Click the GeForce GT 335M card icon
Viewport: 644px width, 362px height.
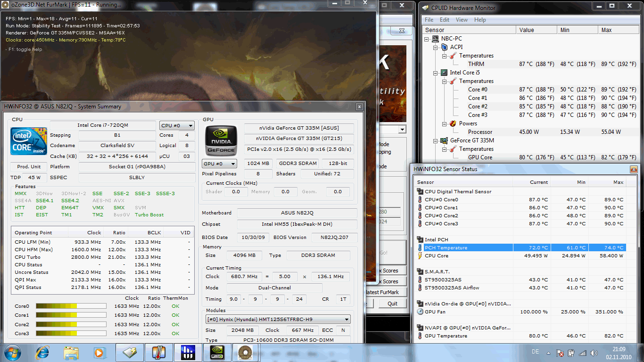tap(444, 140)
